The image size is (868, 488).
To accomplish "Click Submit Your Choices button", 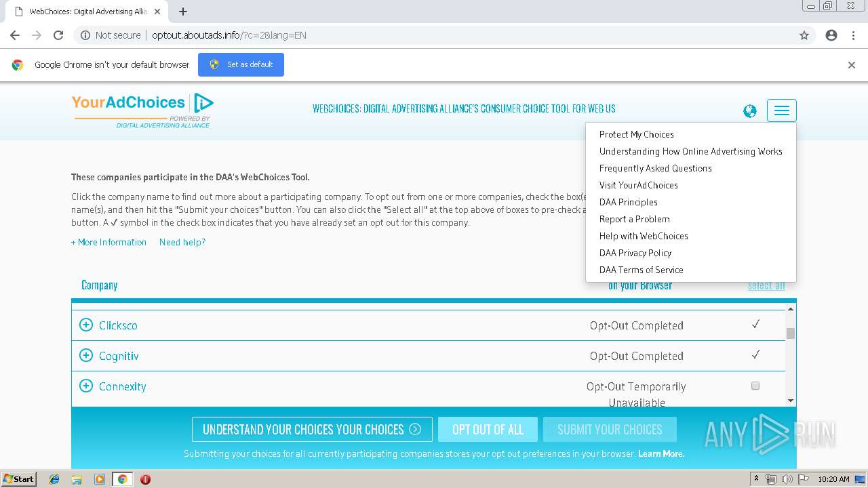I will click(610, 429).
